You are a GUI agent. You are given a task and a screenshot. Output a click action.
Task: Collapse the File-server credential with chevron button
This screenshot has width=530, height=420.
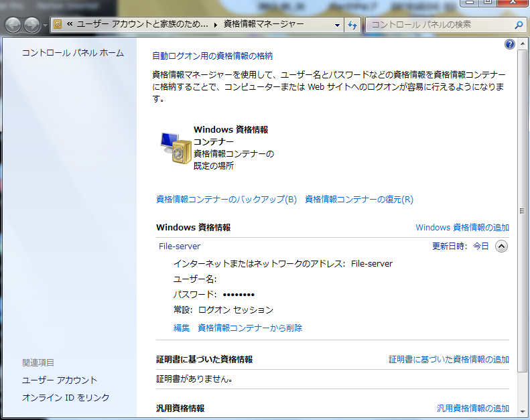[x=502, y=247]
